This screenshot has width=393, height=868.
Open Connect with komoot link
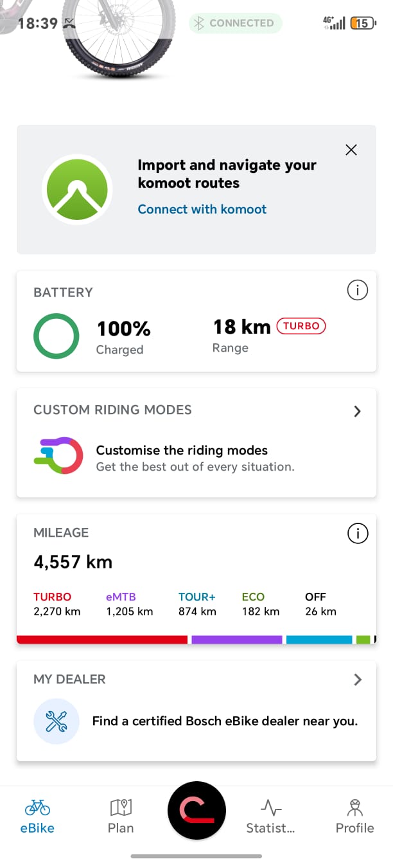tap(202, 209)
